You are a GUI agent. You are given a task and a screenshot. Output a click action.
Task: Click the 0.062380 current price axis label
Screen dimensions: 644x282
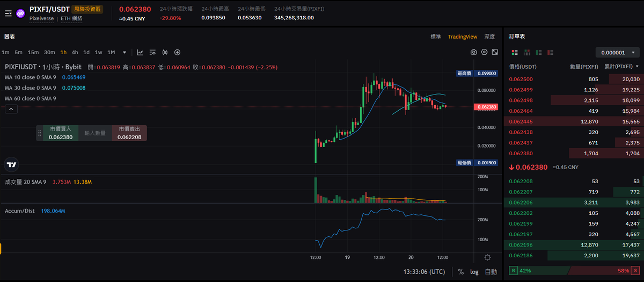(x=485, y=107)
